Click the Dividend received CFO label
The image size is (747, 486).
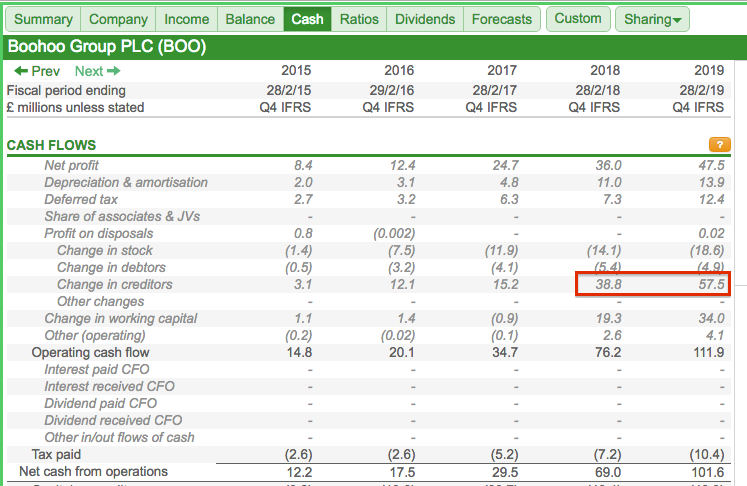pos(113,420)
